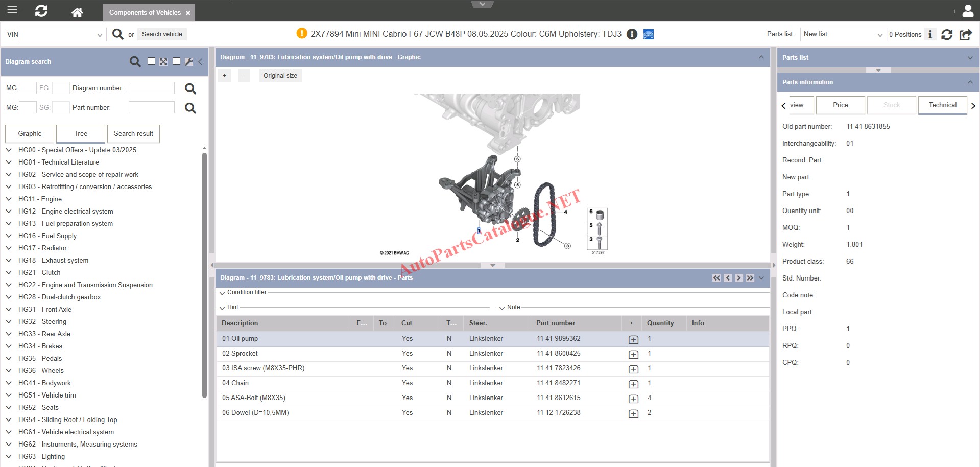Search by Diagram number magnifier icon
The height and width of the screenshot is (467, 980).
point(190,89)
